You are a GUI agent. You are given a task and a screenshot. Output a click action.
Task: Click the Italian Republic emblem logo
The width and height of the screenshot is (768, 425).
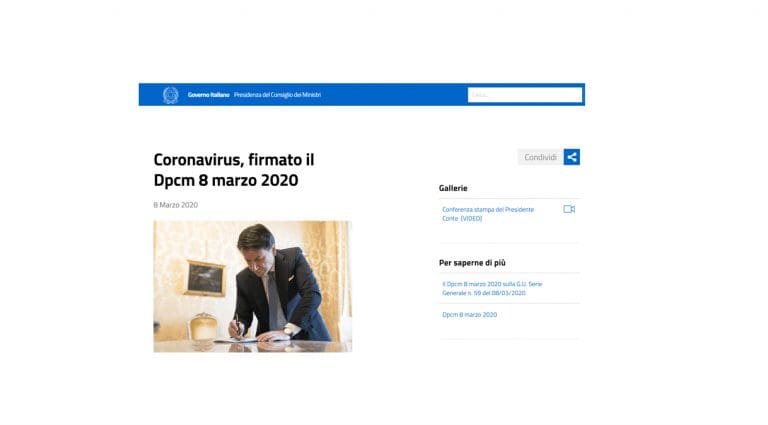point(170,95)
